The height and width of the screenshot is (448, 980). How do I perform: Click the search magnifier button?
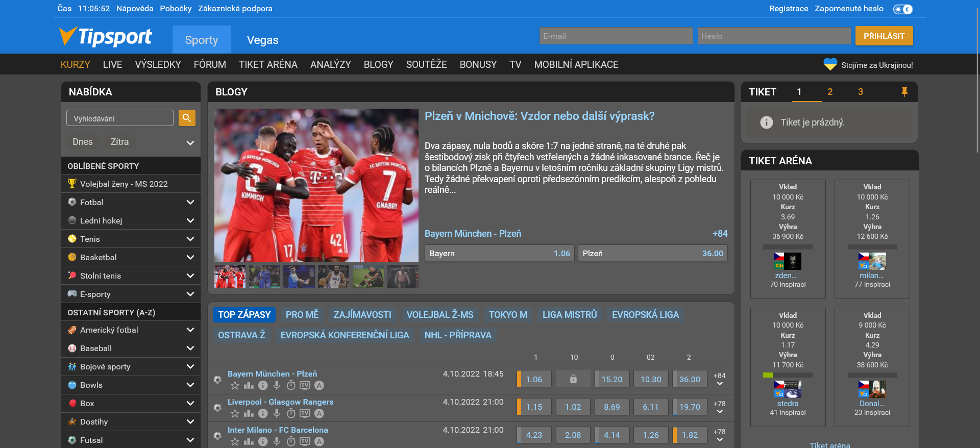tap(187, 118)
